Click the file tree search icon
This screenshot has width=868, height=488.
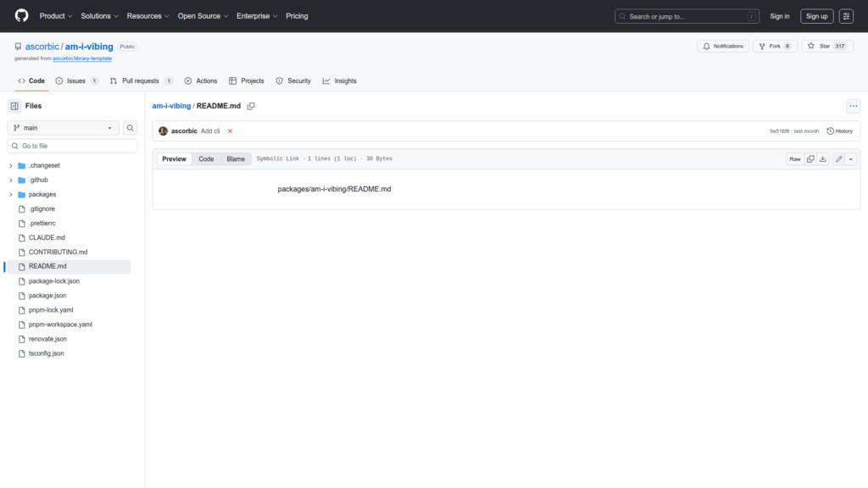[131, 128]
